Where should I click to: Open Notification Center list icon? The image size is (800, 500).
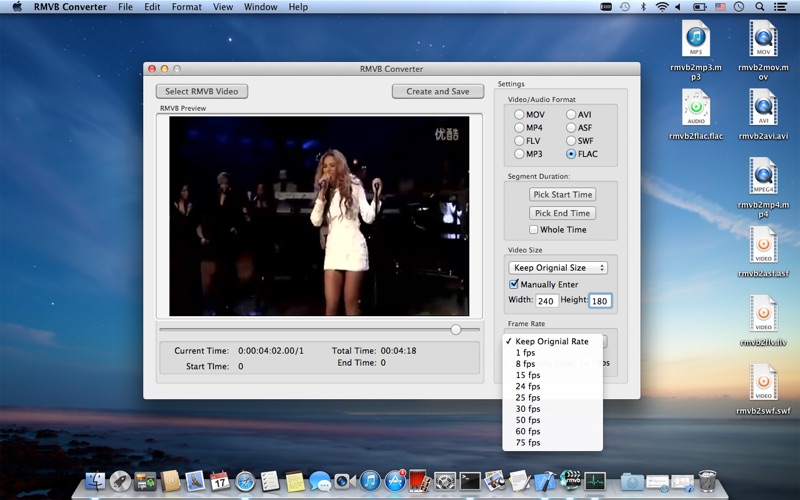pyautogui.click(x=780, y=7)
